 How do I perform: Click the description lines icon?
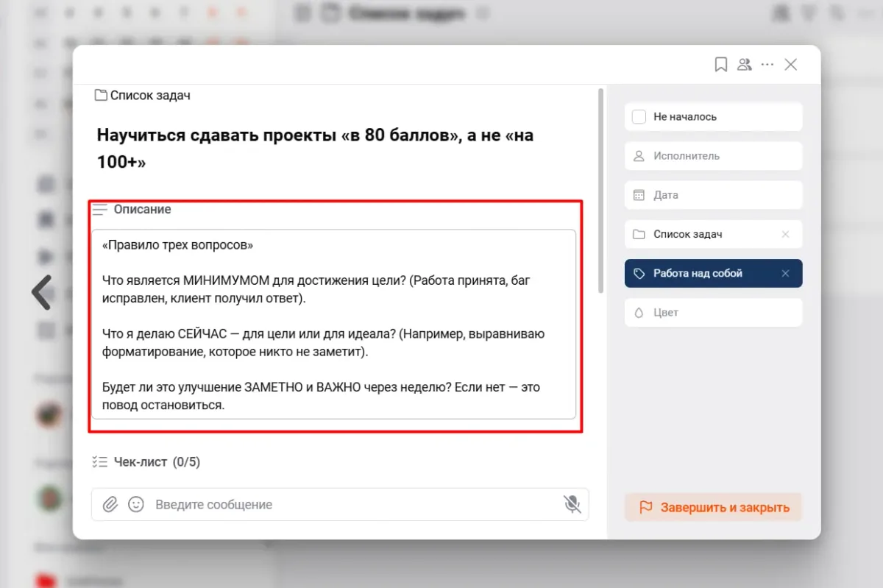(100, 210)
